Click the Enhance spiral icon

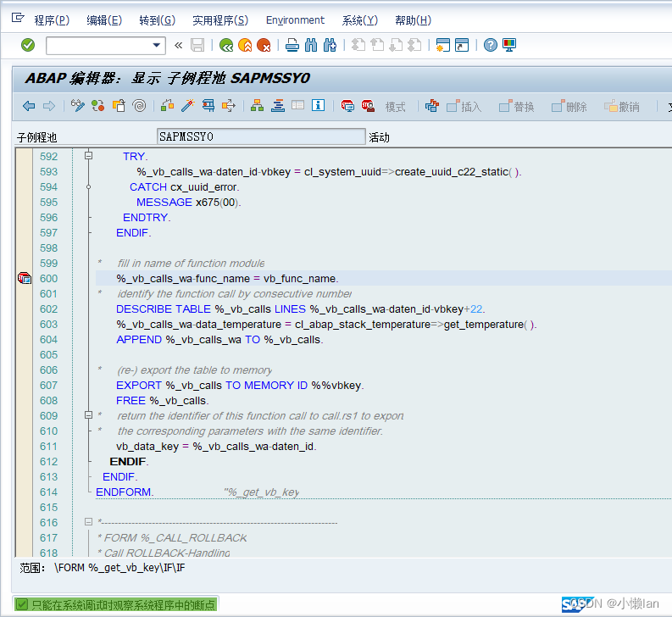pyautogui.click(x=139, y=105)
